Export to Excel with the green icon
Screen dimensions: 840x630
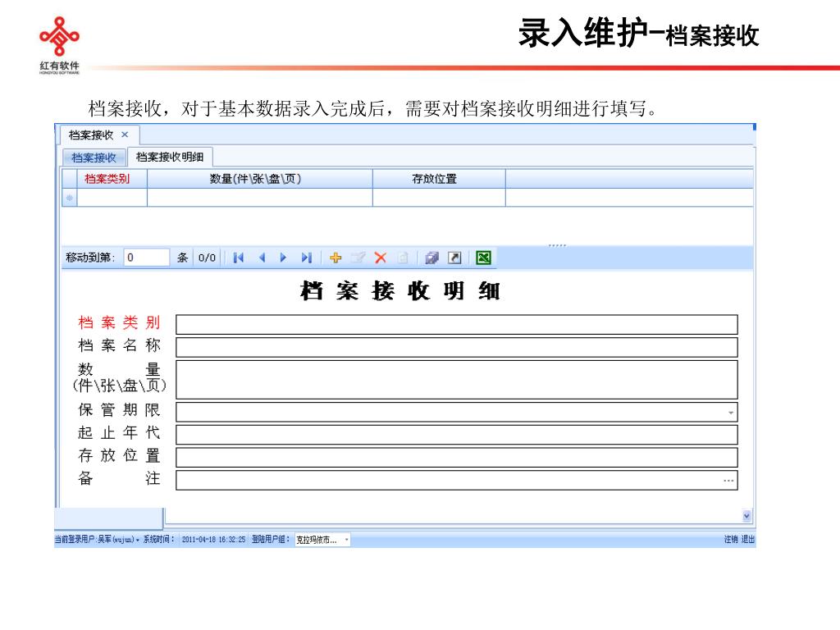pyautogui.click(x=483, y=258)
